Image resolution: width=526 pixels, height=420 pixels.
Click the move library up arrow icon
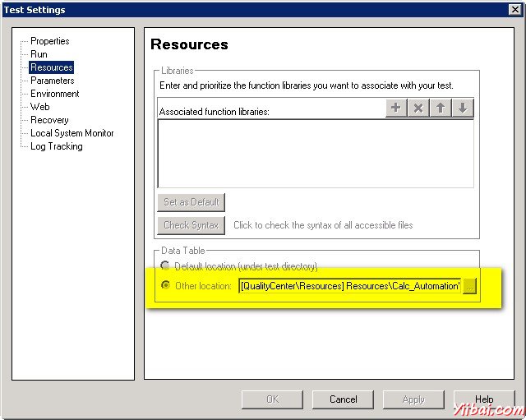pyautogui.click(x=441, y=108)
